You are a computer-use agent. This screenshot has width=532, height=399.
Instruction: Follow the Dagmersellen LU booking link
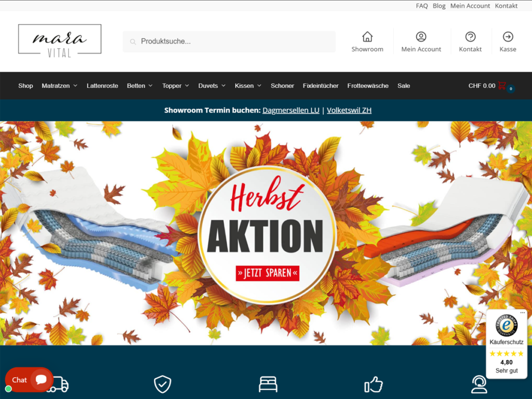point(291,110)
